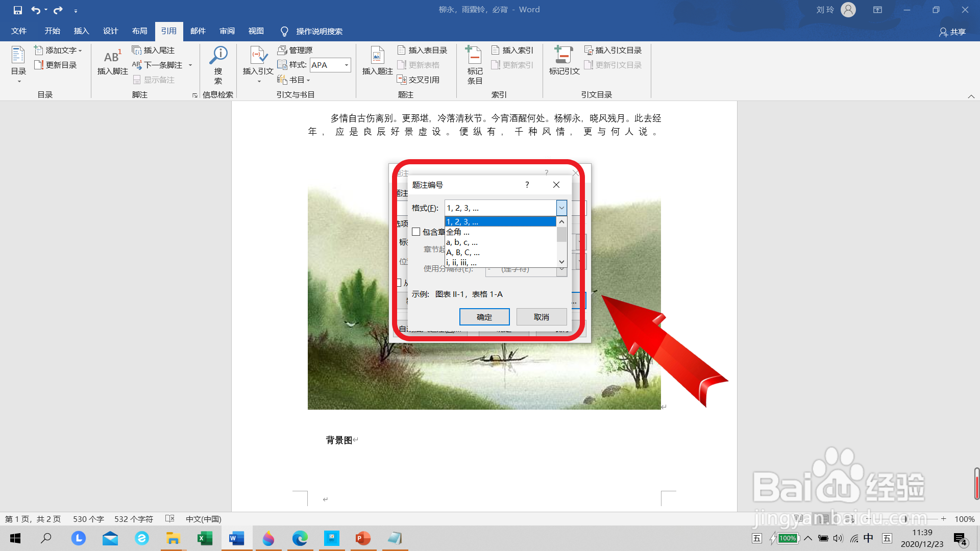Click the 100% zoom level
The height and width of the screenshot is (551, 980).
pyautogui.click(x=964, y=519)
